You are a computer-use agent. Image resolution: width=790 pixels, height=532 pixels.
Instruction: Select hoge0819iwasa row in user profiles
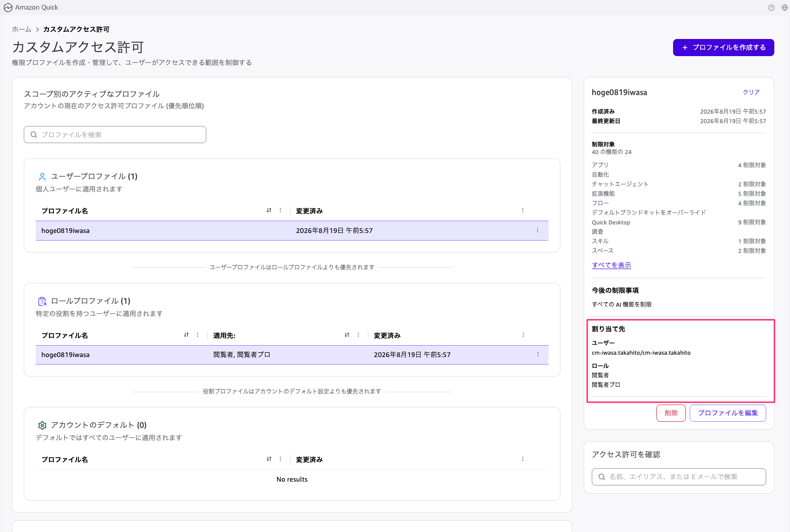pos(292,231)
